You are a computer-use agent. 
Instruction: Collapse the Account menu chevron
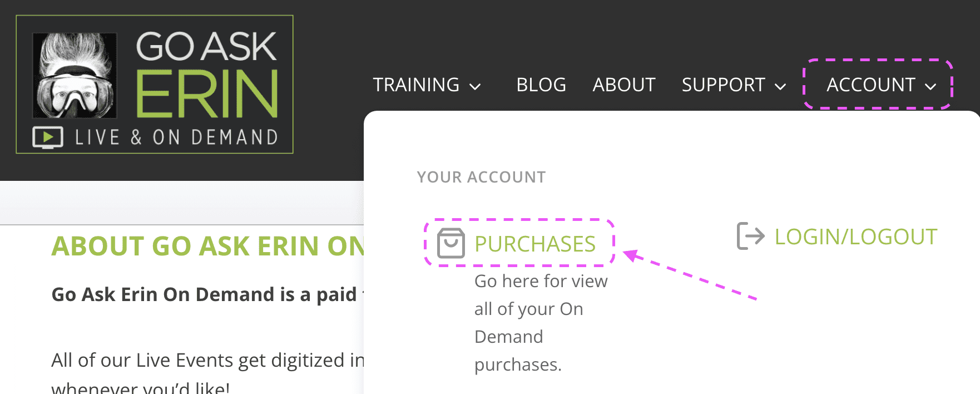(930, 86)
